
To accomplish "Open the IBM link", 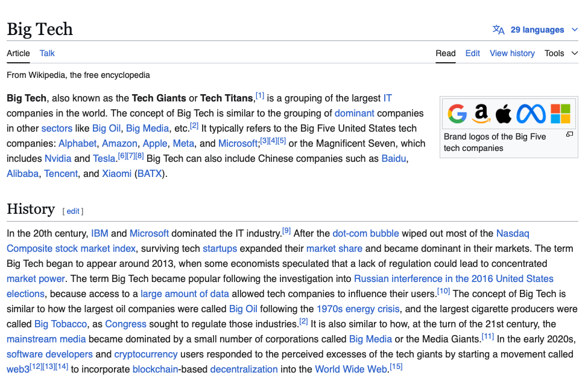I will coord(100,234).
